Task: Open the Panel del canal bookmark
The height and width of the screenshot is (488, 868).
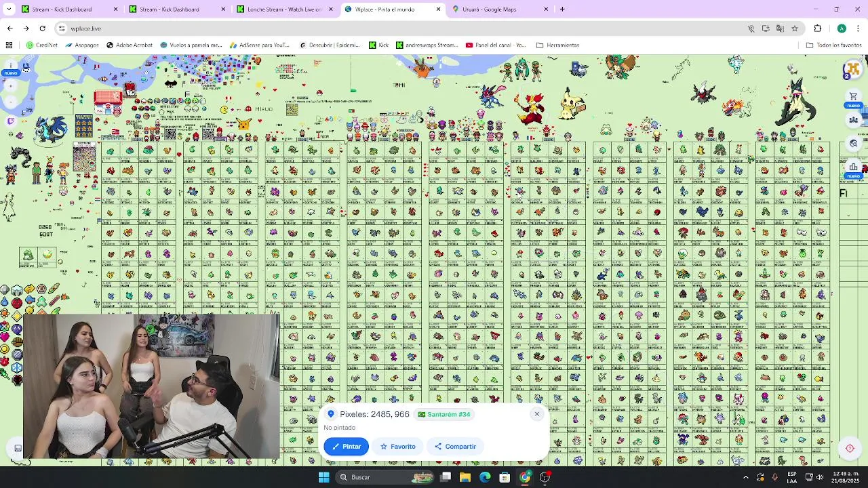Action: point(496,45)
